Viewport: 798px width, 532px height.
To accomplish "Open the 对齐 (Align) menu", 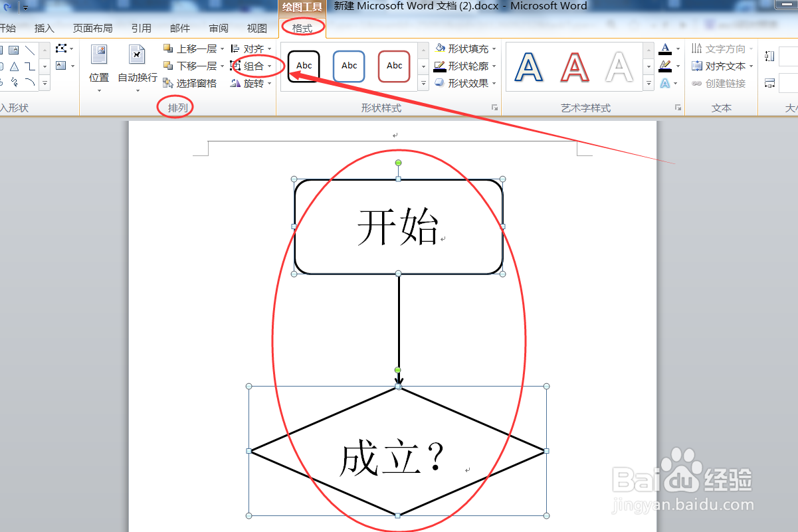I will coord(250,48).
